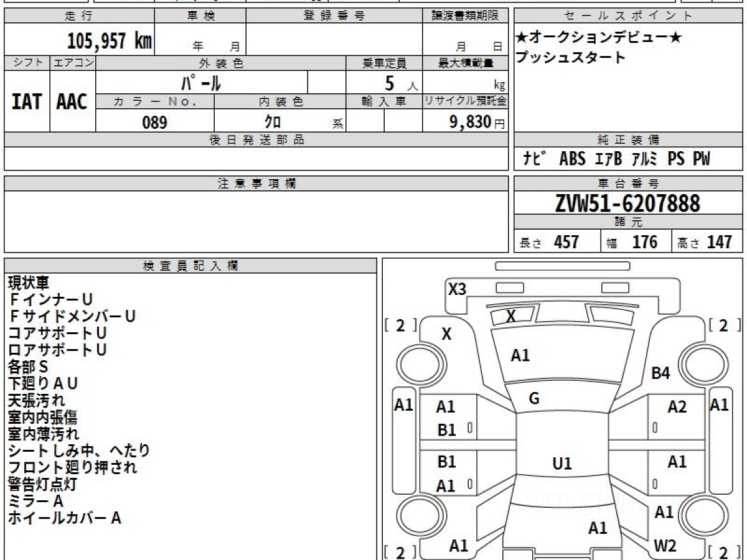
Task: Select the FインナーU note line
Action: coord(50,300)
